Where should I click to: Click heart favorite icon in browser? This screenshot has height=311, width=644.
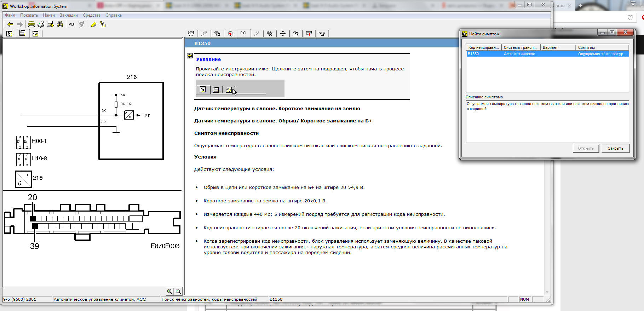point(630,18)
